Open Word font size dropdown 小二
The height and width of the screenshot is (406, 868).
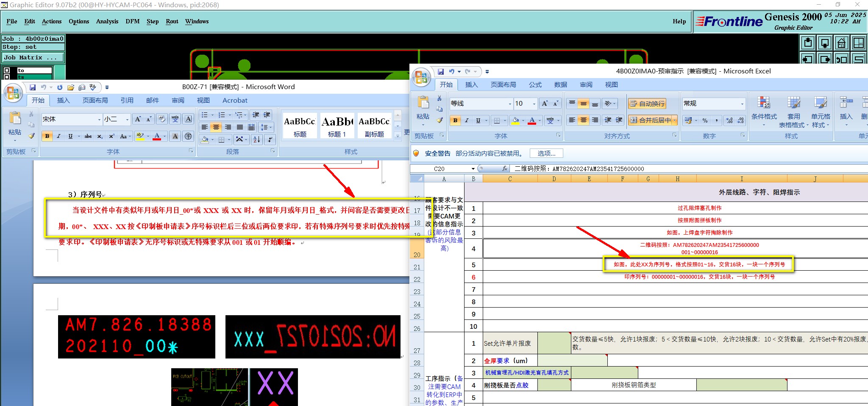127,120
